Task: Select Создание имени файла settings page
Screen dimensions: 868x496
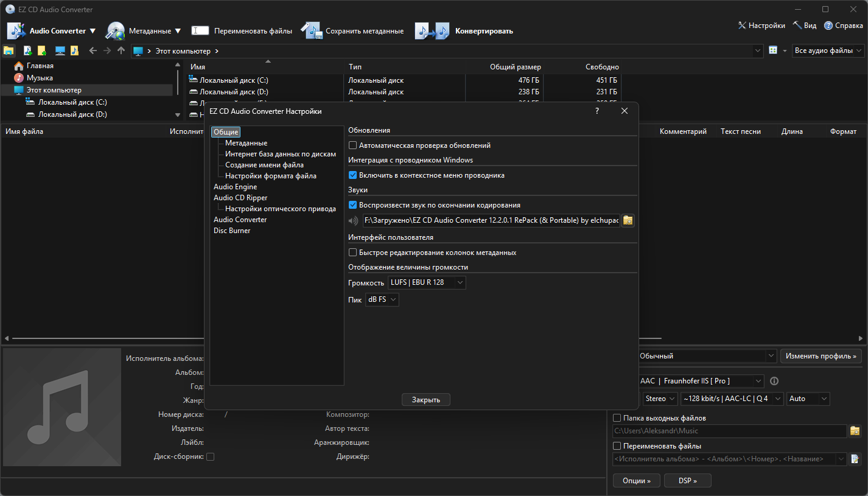Action: (264, 165)
